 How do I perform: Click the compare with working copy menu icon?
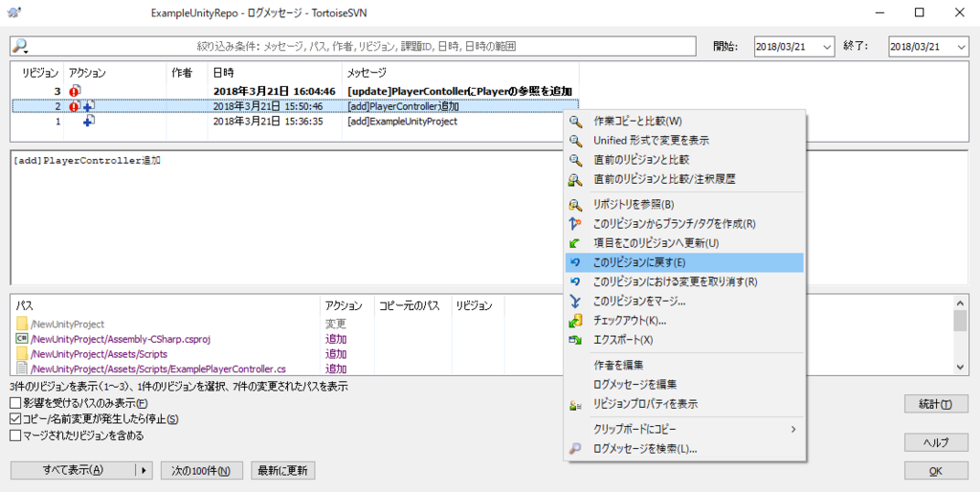tap(575, 121)
